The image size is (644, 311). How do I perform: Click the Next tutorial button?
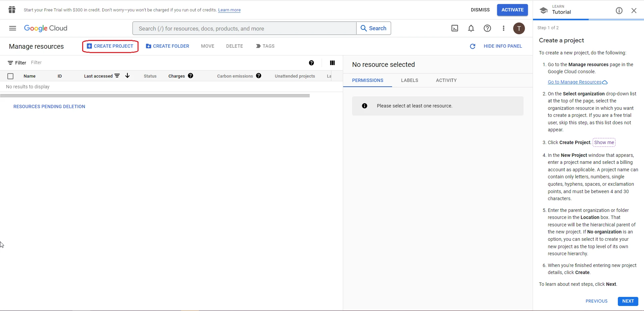(x=628, y=301)
